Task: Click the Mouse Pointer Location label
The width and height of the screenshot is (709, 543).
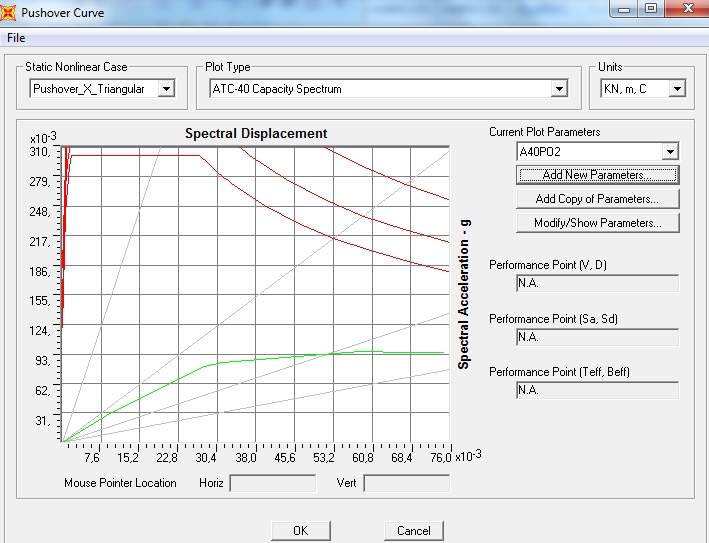Action: (x=120, y=483)
